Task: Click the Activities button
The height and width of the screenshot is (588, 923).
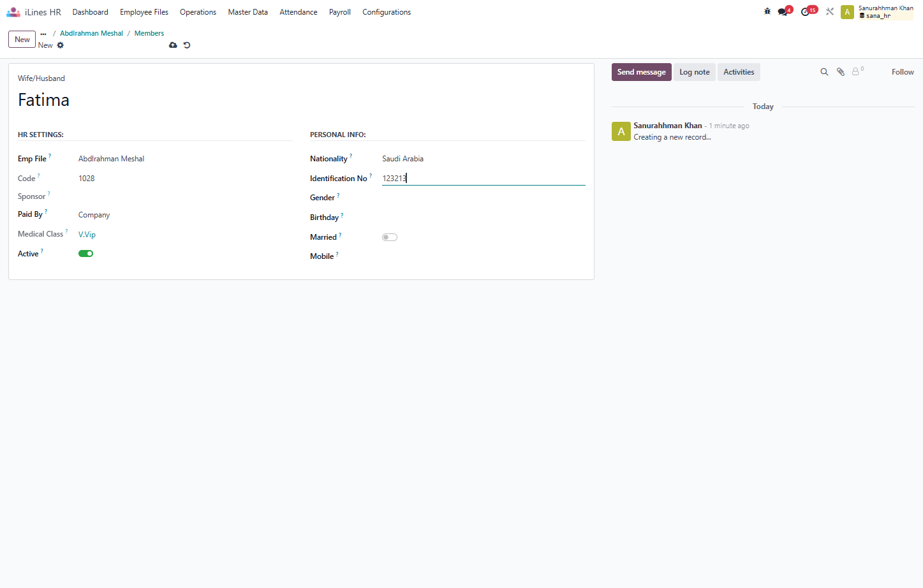Action: coord(739,72)
